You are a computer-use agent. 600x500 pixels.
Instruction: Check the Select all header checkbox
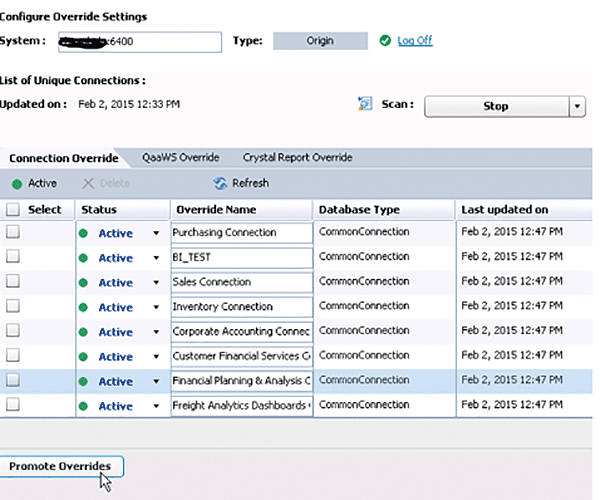click(13, 210)
